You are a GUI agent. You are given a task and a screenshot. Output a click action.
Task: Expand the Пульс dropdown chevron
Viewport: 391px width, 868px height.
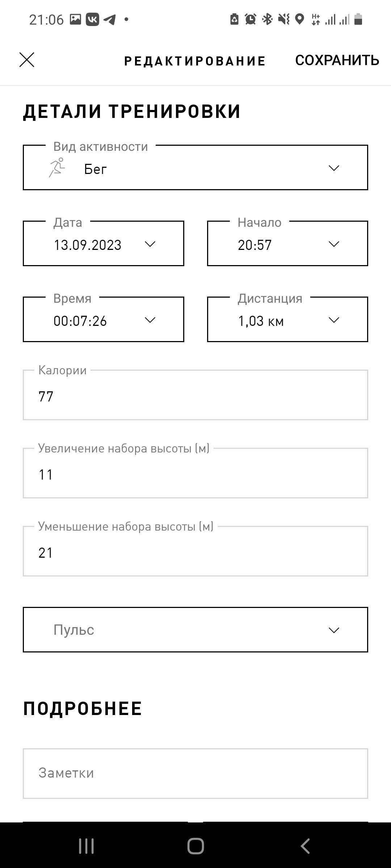click(x=333, y=630)
